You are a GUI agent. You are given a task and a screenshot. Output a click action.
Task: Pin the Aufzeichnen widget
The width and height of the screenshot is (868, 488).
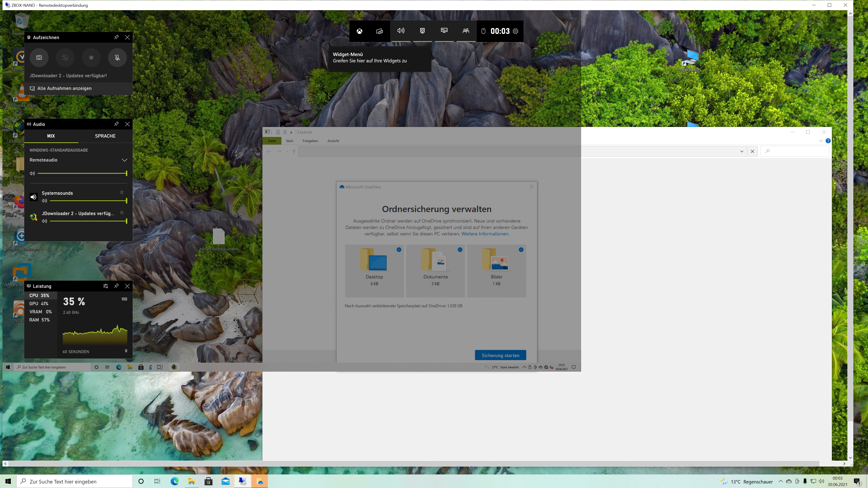[116, 37]
